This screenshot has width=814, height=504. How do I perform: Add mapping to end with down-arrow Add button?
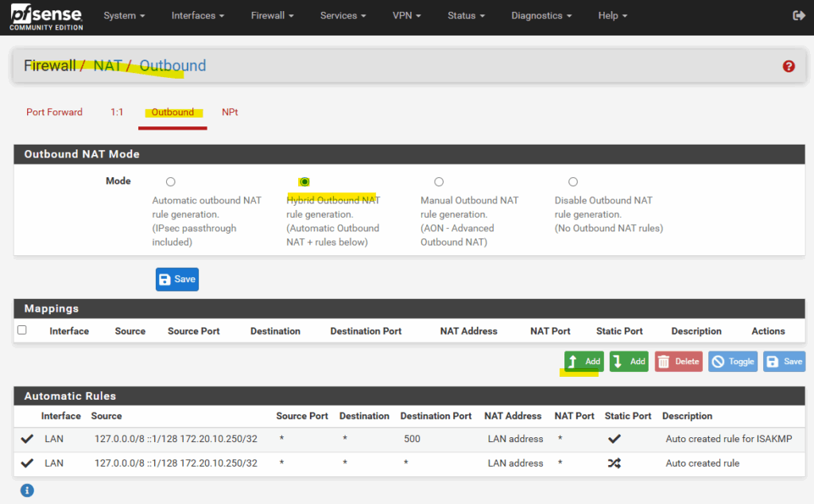coord(629,362)
